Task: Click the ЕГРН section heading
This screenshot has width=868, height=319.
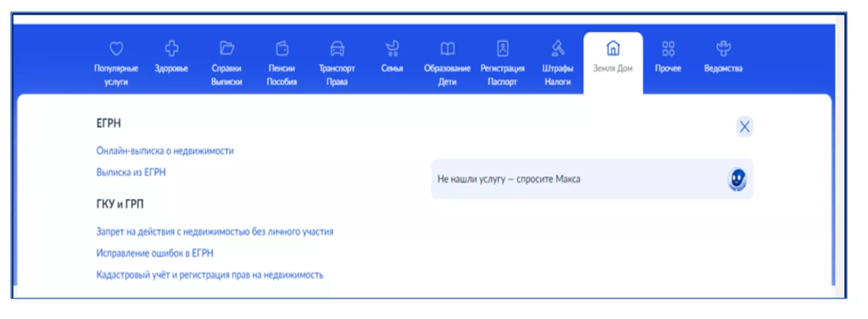Action: tap(109, 124)
